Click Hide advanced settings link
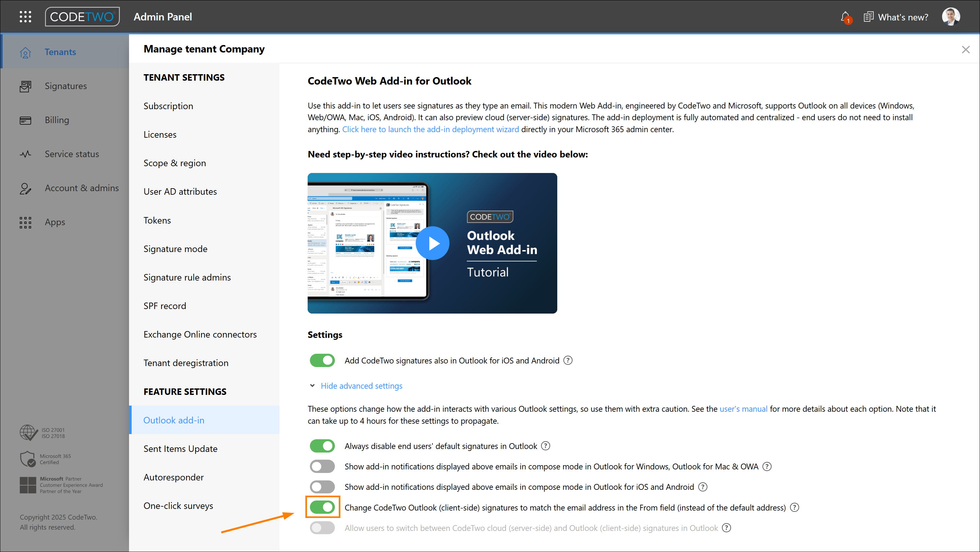The image size is (980, 552). click(361, 386)
